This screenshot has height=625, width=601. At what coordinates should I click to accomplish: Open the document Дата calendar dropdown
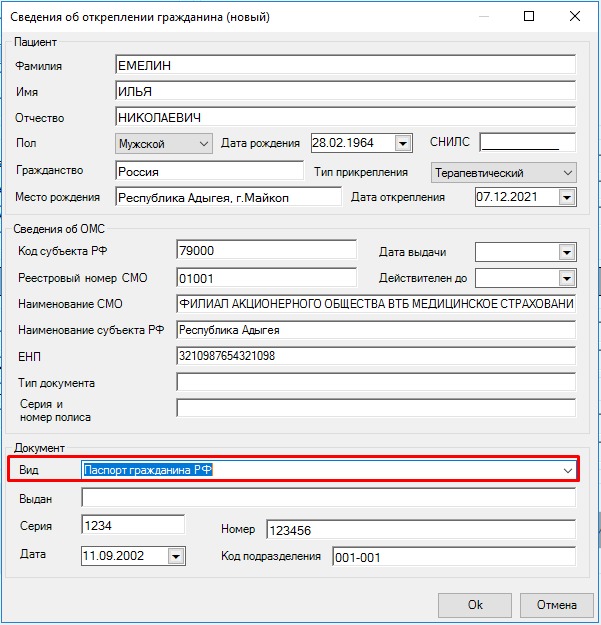click(176, 556)
